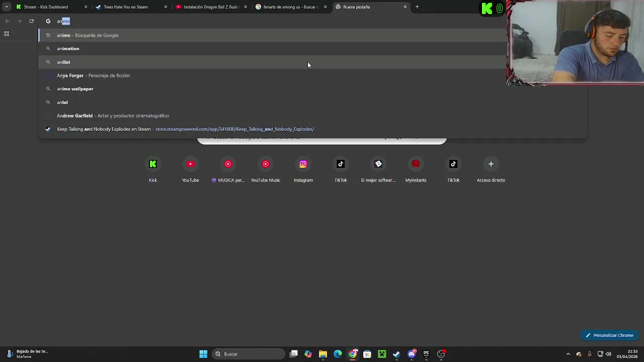The height and width of the screenshot is (362, 644).
Task: Open the YouTube Music shortcut
Action: (266, 169)
